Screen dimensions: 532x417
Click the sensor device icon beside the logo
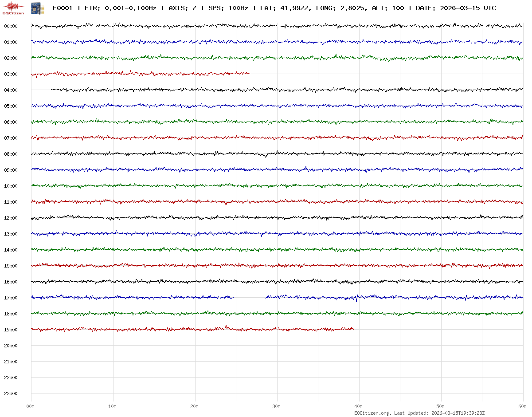coord(34,8)
